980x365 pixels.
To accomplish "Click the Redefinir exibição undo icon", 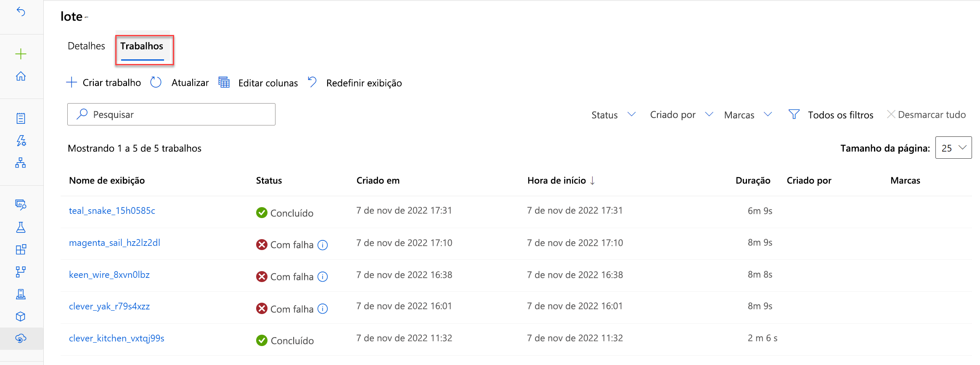I will pos(312,81).
